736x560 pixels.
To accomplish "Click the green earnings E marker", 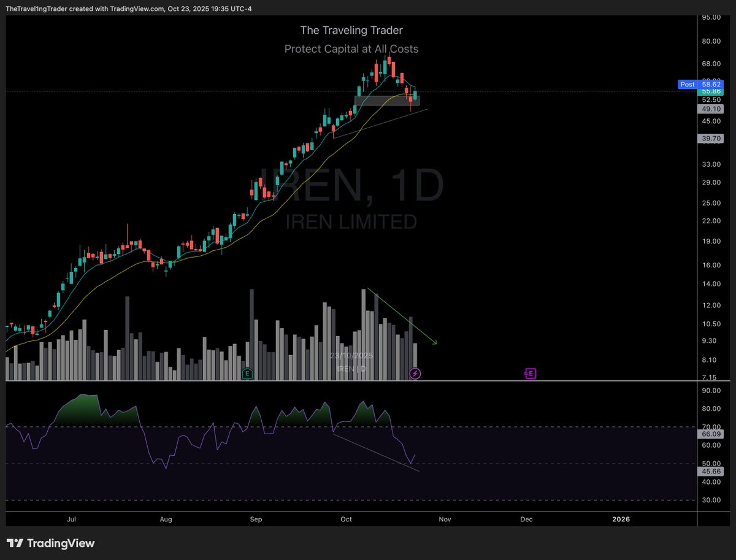I will click(x=247, y=373).
